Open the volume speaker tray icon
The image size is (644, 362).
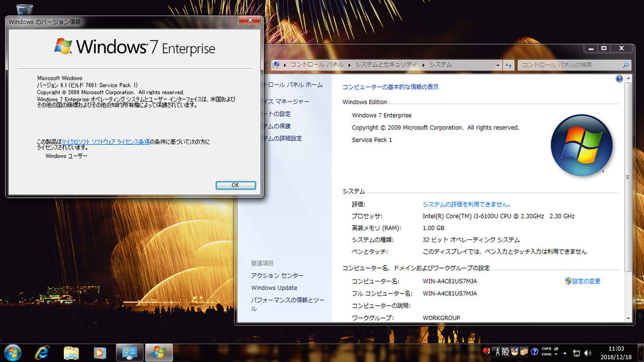click(x=588, y=353)
